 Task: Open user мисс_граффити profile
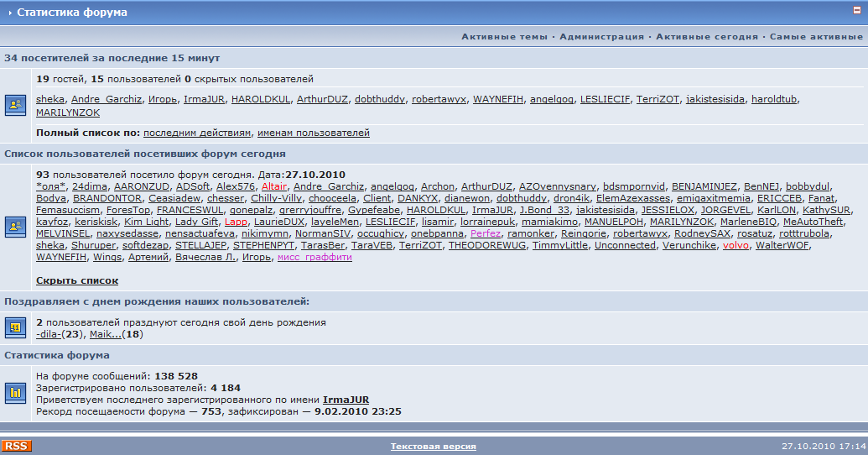click(x=314, y=257)
